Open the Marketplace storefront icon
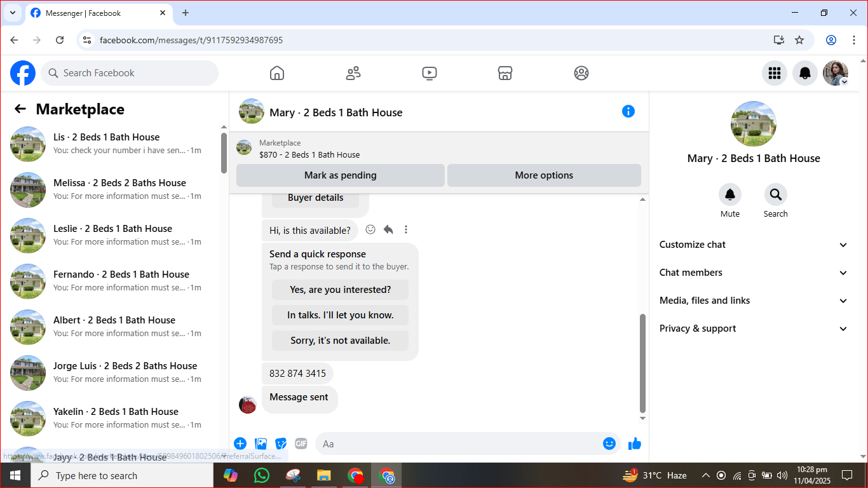The image size is (868, 488). click(505, 73)
